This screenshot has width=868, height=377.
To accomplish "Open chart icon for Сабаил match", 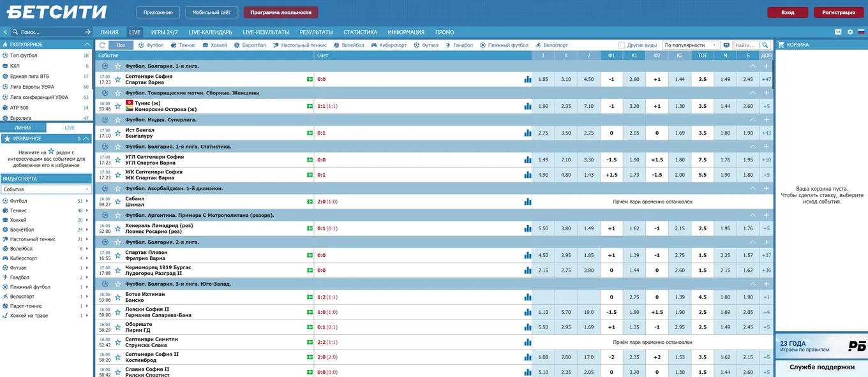I will coord(528,202).
